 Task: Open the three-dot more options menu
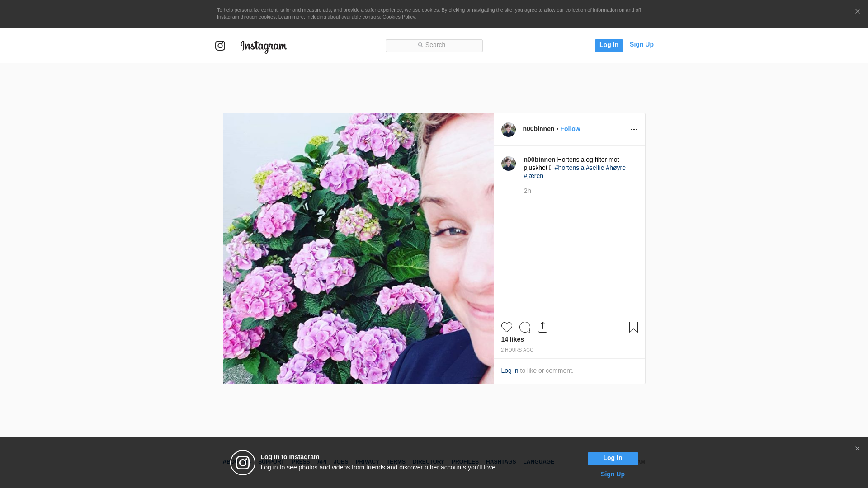click(x=634, y=130)
